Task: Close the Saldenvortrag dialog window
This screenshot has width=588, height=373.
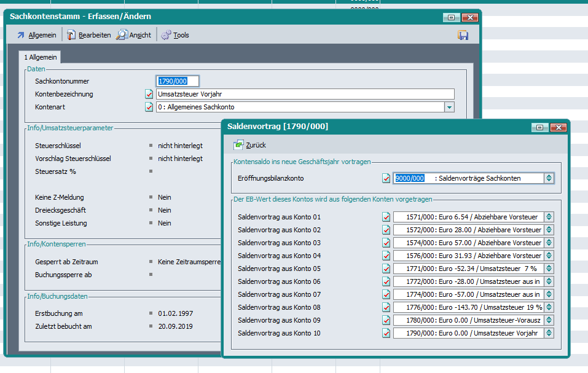Action: 557,127
